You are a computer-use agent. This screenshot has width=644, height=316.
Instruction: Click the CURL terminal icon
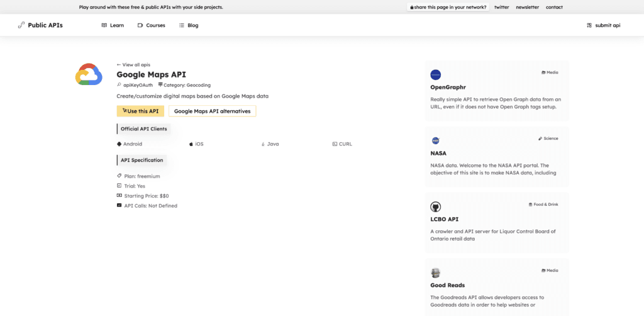[335, 144]
